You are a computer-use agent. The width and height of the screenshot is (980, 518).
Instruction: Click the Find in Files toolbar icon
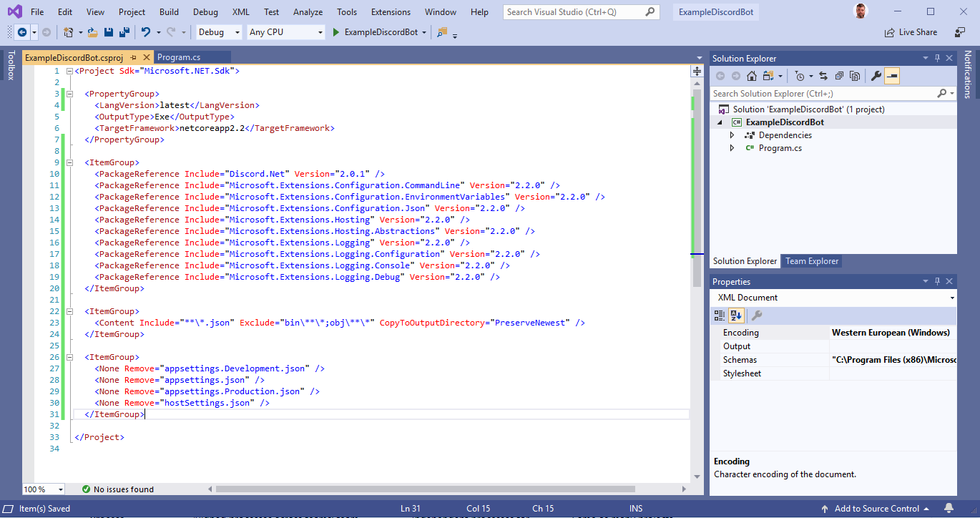[442, 32]
